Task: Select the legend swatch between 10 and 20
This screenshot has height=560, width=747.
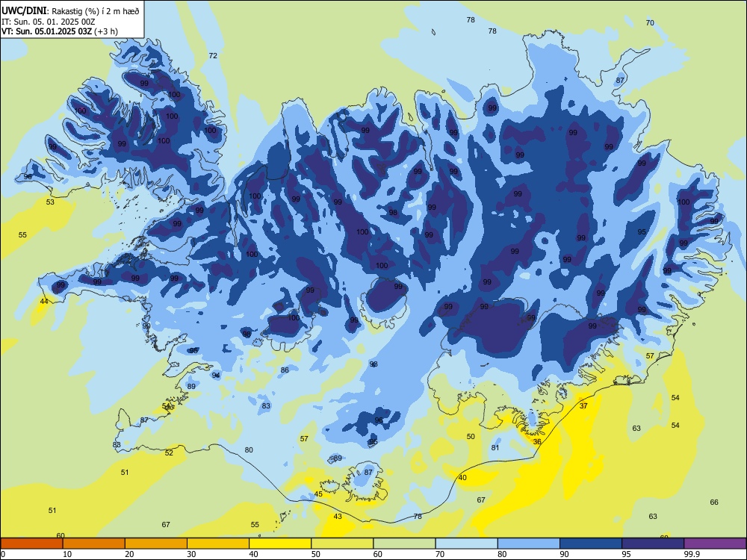Action: (94, 544)
